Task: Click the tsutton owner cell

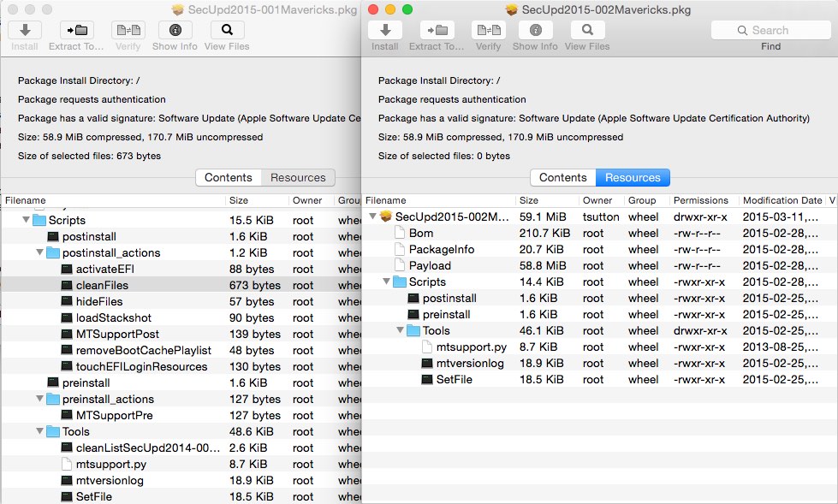Action: (x=601, y=216)
